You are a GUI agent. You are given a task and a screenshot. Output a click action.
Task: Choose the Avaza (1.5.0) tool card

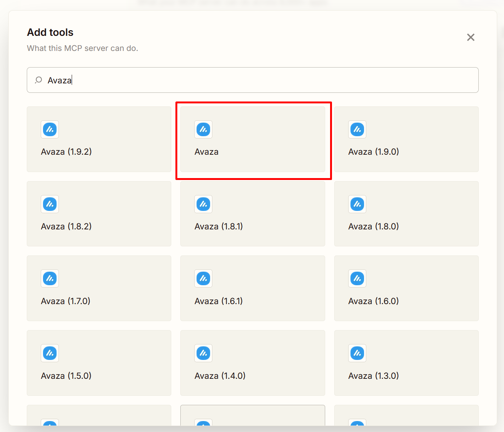[x=99, y=363]
